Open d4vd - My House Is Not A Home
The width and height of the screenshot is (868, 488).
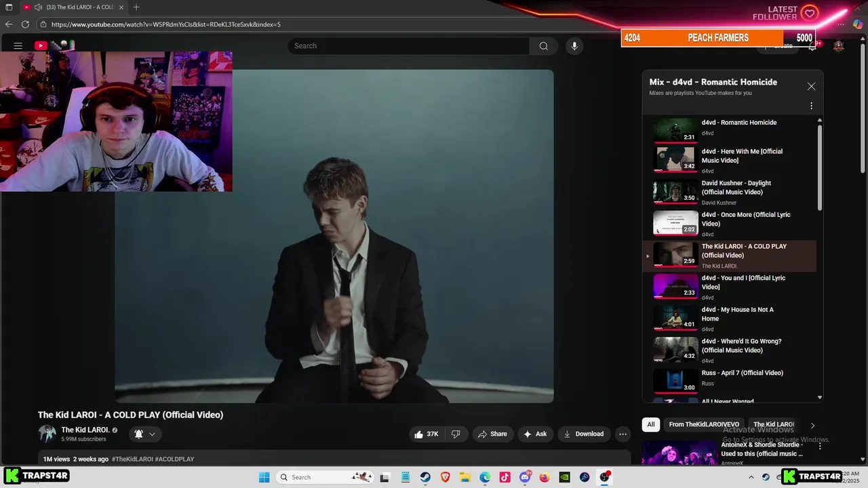click(x=730, y=319)
